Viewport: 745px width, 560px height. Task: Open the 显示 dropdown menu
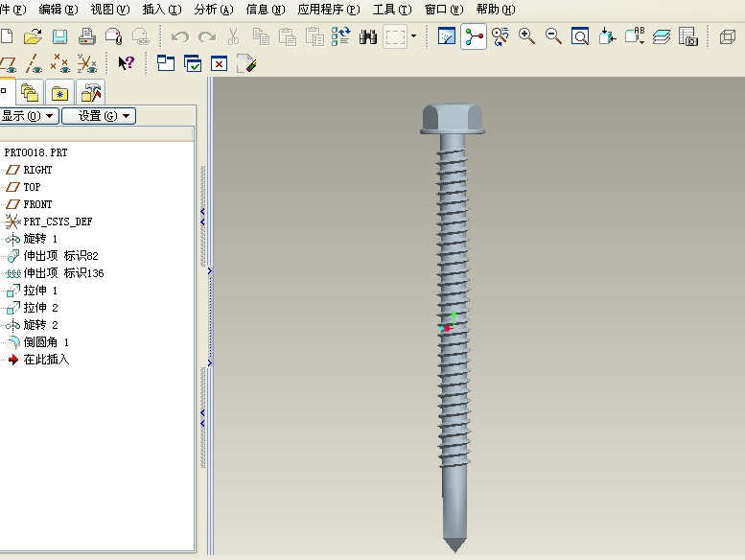pos(28,116)
